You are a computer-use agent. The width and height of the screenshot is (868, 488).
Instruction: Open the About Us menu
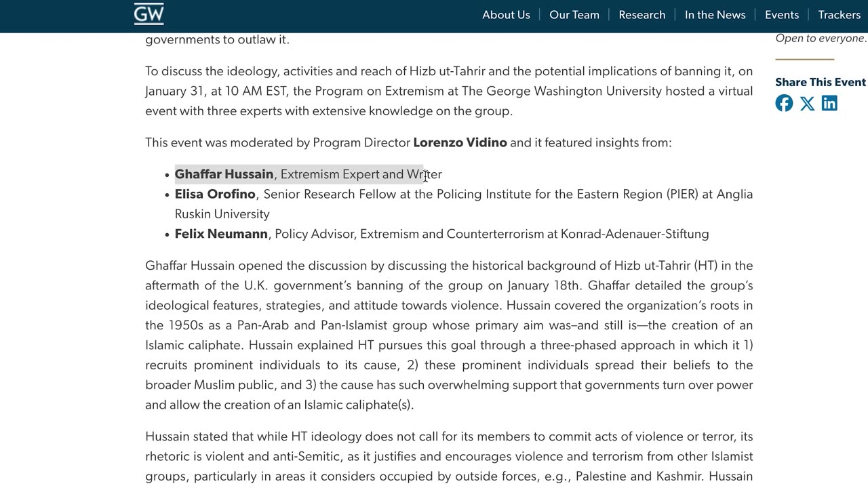[x=506, y=15]
